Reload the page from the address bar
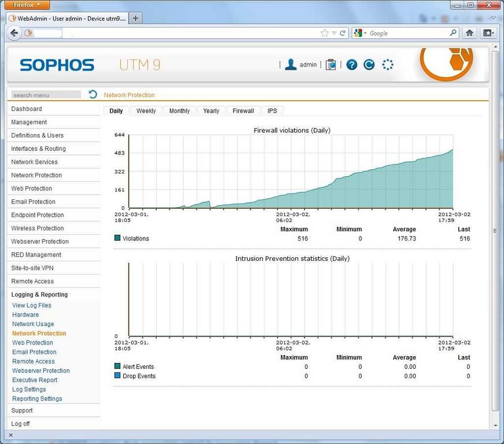504x444 pixels. (x=343, y=33)
